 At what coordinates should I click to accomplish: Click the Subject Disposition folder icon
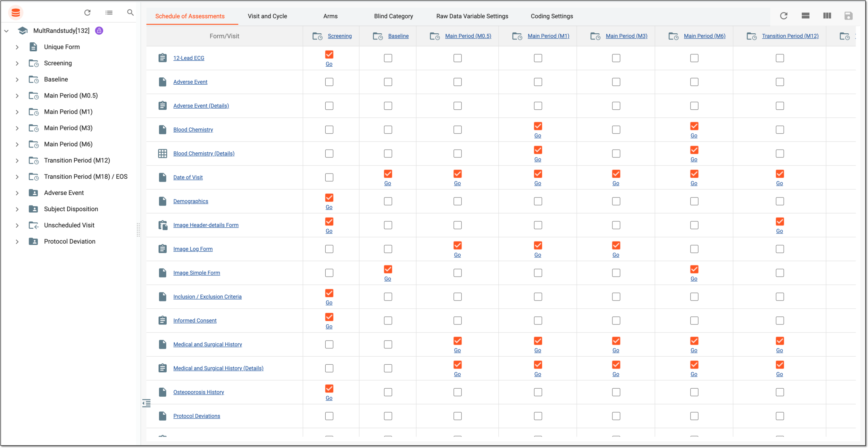(x=33, y=209)
